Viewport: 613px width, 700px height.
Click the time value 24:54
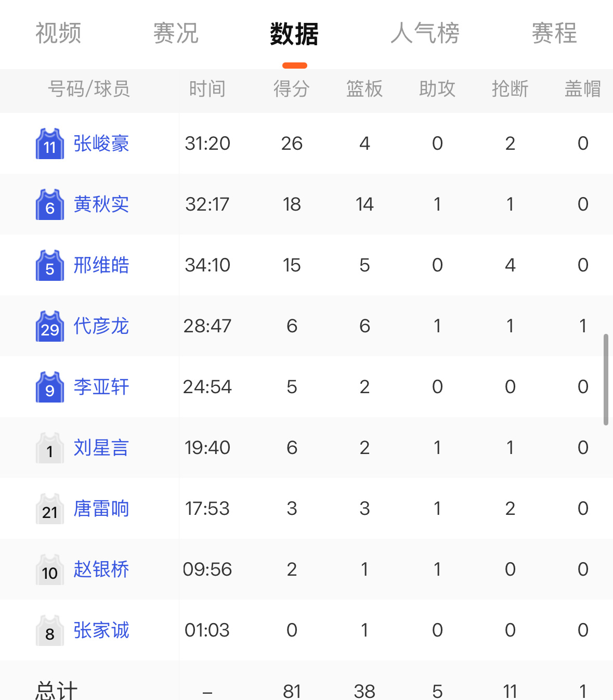point(207,387)
